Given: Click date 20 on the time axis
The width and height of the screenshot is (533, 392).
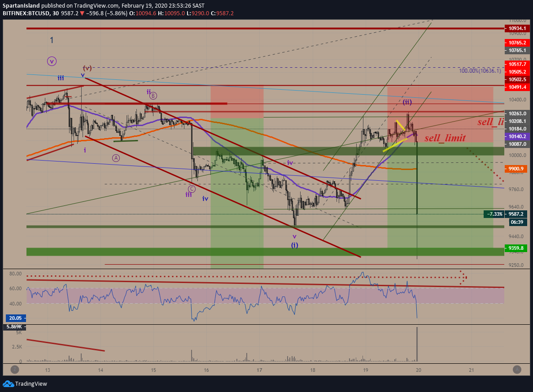Looking at the screenshot, I should (419, 370).
